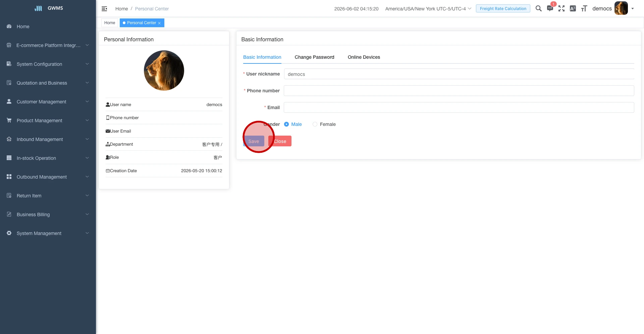Click the lion avatar in header
Viewport: 644px width, 334px height.
click(x=621, y=8)
